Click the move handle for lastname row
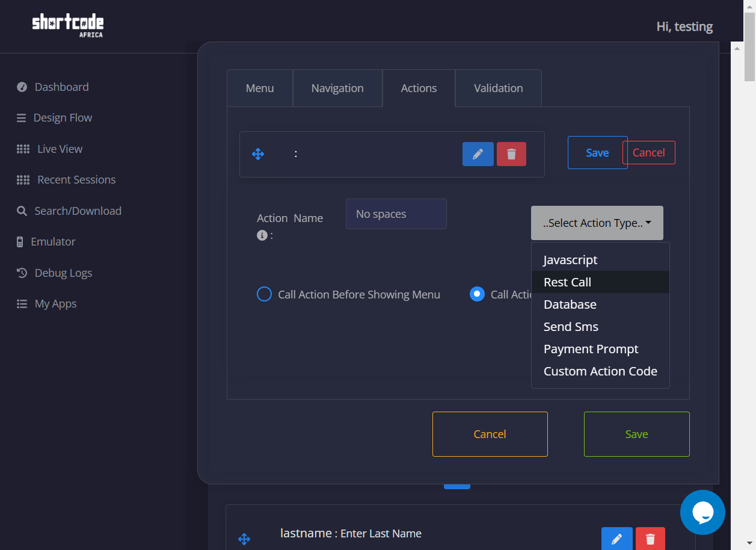The width and height of the screenshot is (756, 550). point(244,539)
